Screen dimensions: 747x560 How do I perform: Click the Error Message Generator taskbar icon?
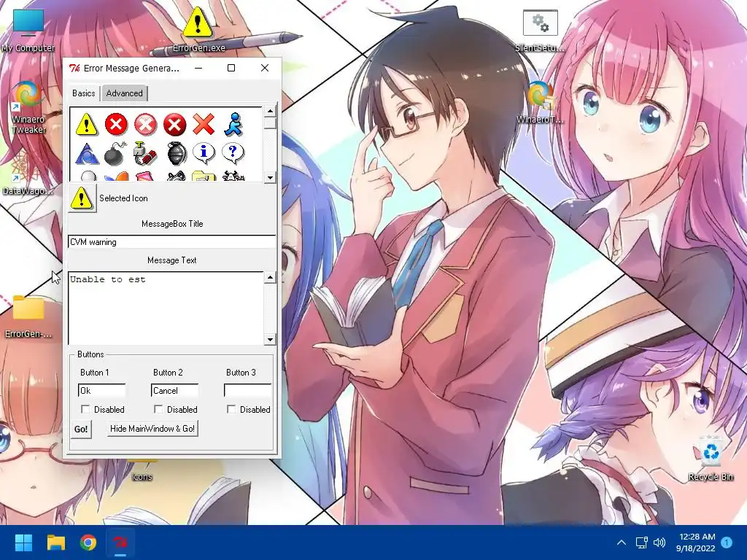(x=120, y=542)
